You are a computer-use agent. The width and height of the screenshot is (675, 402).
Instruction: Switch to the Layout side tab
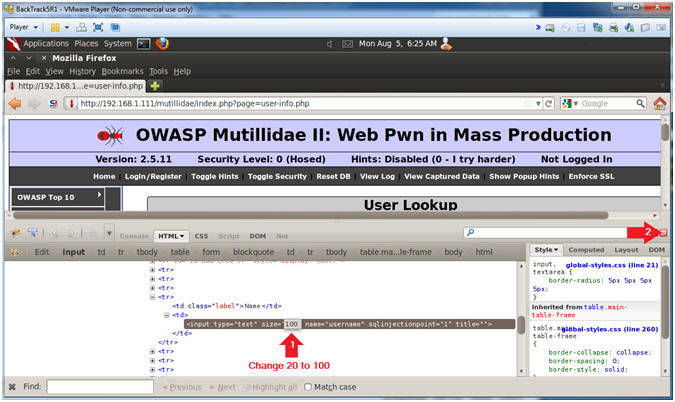pos(626,250)
